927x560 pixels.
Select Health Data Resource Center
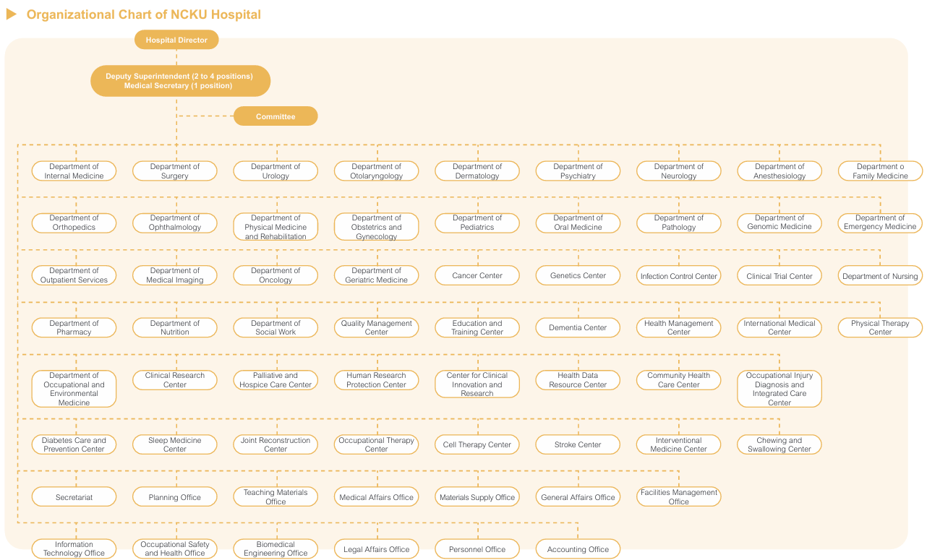(x=578, y=380)
